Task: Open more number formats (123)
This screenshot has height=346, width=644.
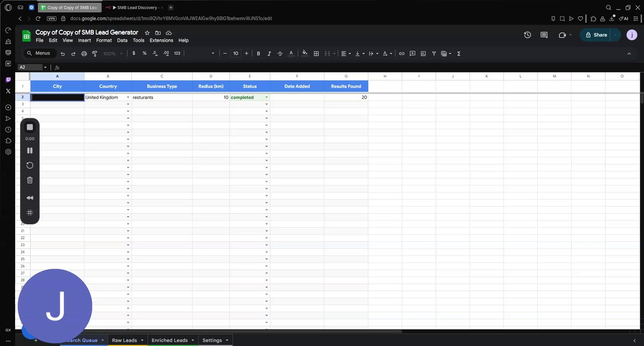Action: click(177, 53)
